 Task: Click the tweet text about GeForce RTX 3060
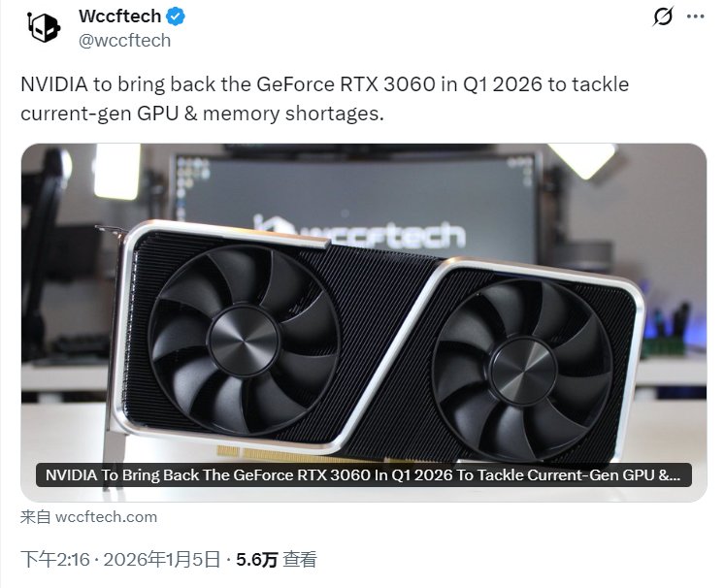(x=324, y=98)
